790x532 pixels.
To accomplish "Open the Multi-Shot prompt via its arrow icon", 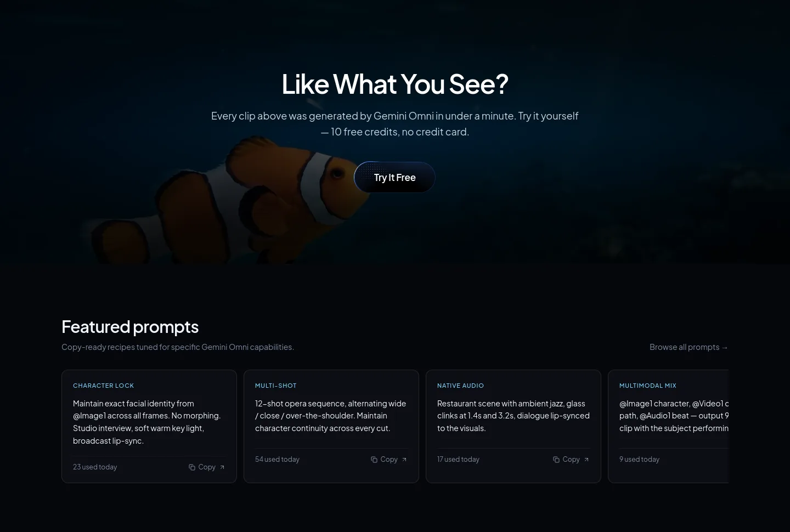I will click(x=404, y=460).
